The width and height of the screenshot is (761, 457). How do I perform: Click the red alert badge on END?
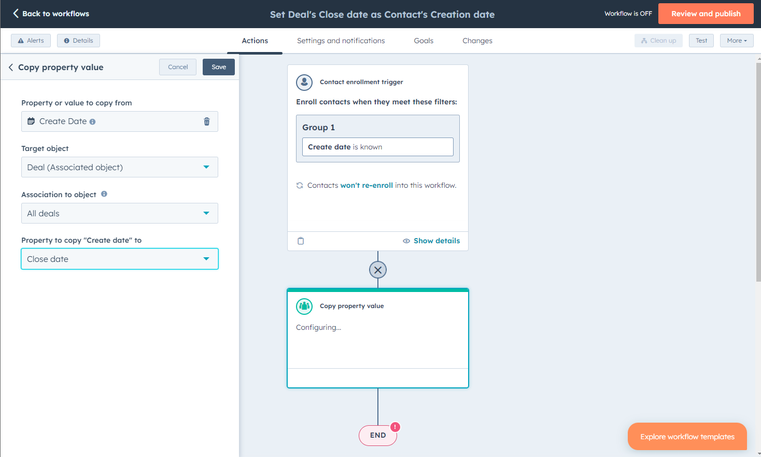[395, 427]
